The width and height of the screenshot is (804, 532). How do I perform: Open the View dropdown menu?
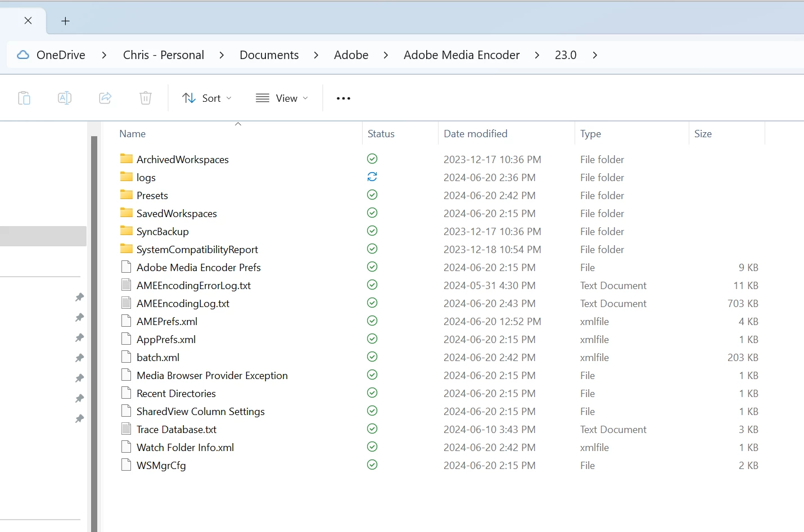282,98
